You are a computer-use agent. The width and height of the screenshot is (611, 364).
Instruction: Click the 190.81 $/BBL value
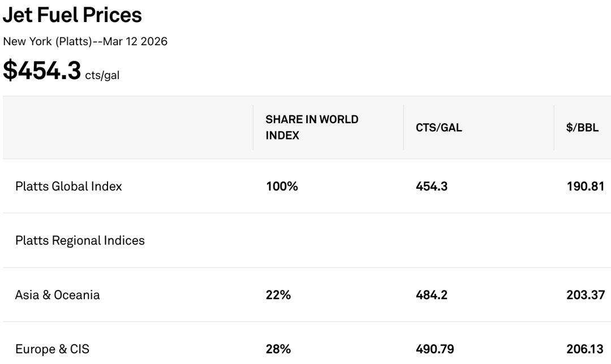pos(586,186)
